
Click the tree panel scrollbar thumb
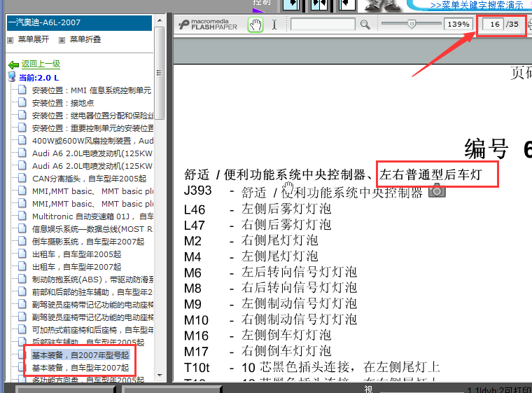tap(160, 73)
